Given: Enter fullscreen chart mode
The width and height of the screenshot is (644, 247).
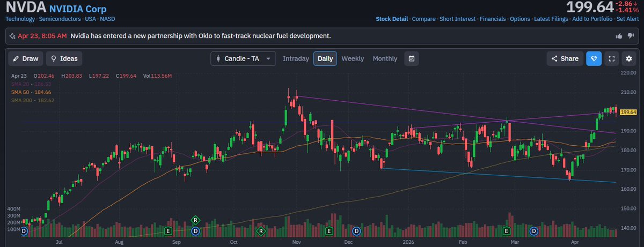Looking at the screenshot, I should click(611, 58).
